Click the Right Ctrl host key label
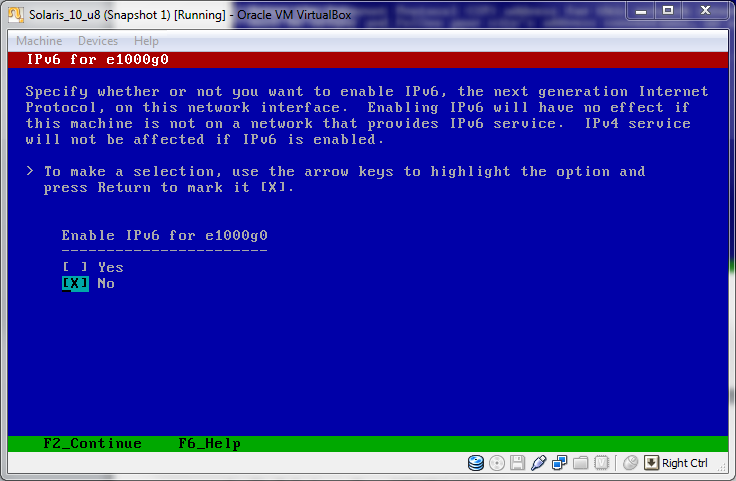This screenshot has height=481, width=736. 684,463
